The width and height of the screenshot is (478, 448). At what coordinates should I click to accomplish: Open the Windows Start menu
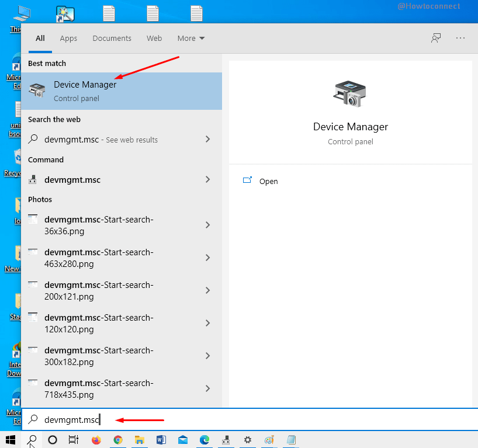point(11,440)
